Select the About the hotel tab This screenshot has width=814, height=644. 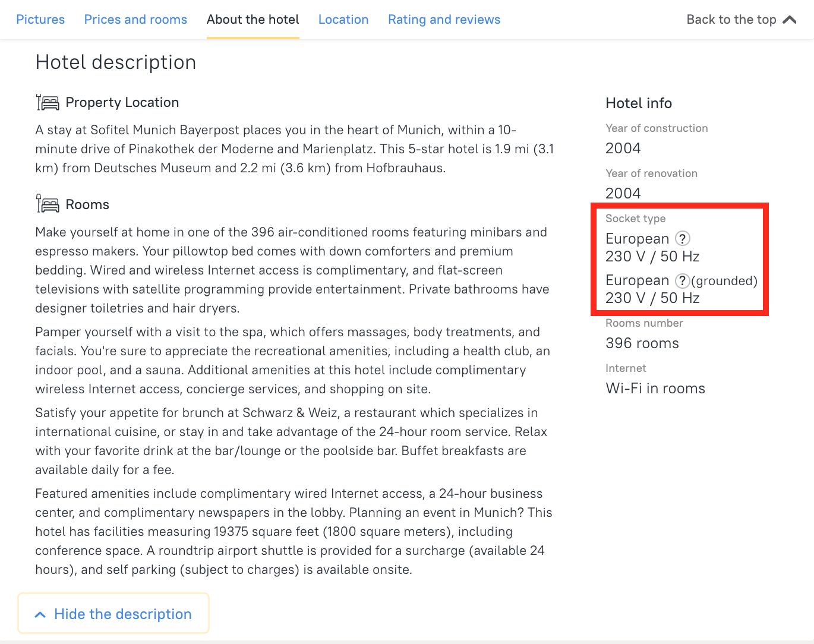pyautogui.click(x=253, y=20)
